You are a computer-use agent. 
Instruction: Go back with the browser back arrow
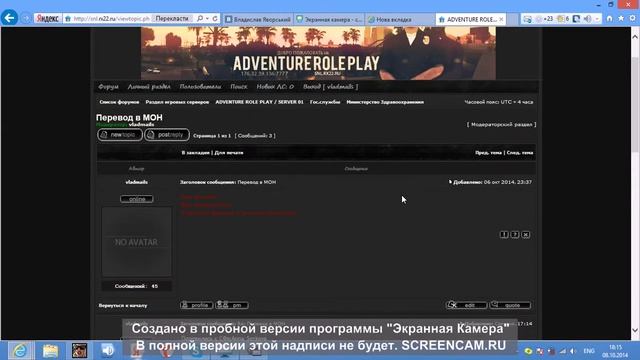[9, 18]
